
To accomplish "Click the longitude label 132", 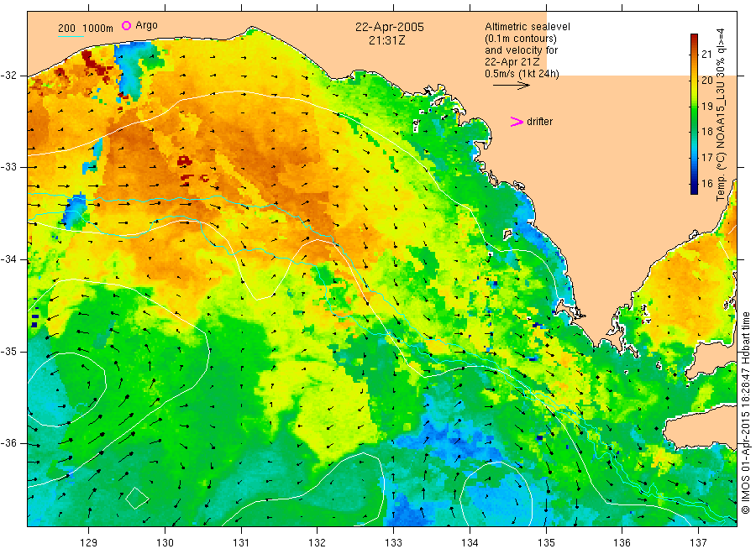I will (x=318, y=543).
